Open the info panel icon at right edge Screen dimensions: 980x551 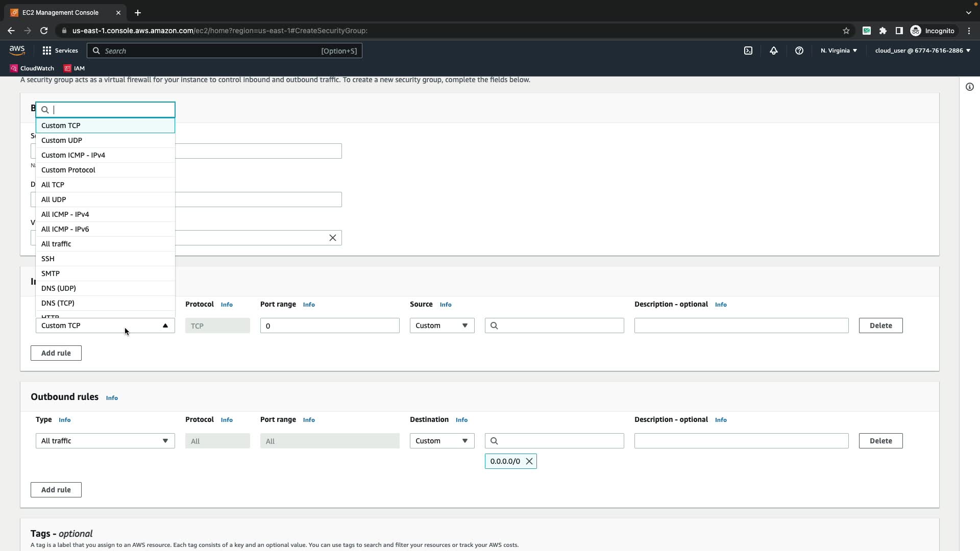point(969,87)
